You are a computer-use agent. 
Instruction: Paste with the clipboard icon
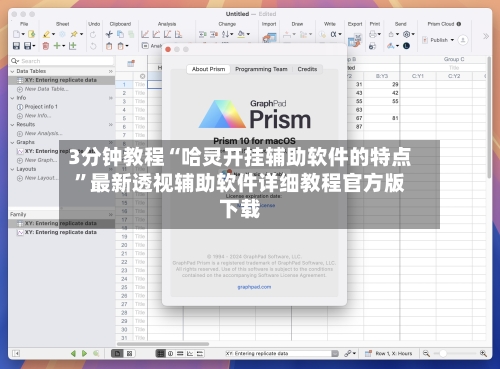[109, 46]
